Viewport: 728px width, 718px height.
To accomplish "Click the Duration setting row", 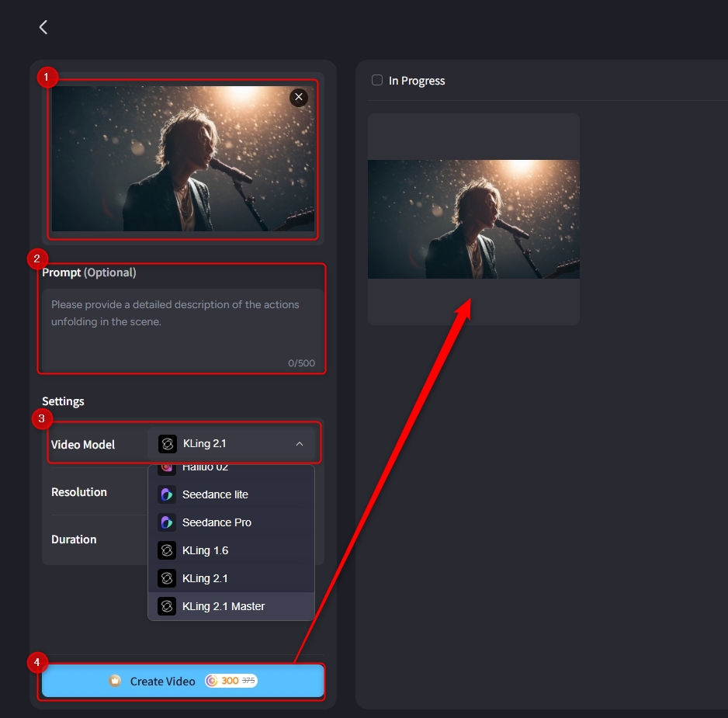I will (75, 539).
